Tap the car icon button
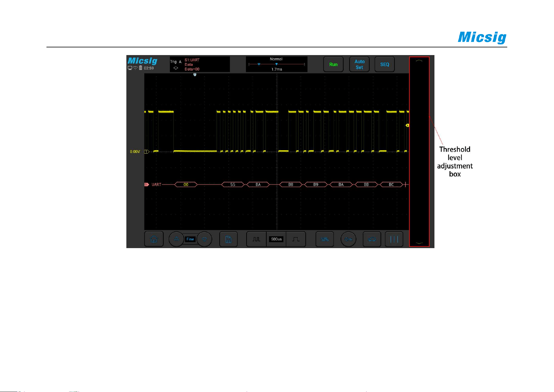The image size is (554, 392). 372,239
